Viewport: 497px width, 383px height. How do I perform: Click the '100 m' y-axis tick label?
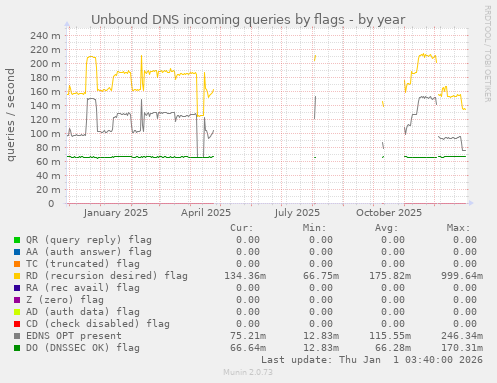tap(45, 133)
